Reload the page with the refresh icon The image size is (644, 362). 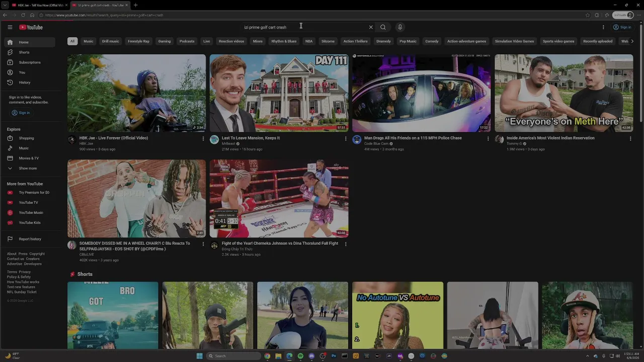point(23,15)
